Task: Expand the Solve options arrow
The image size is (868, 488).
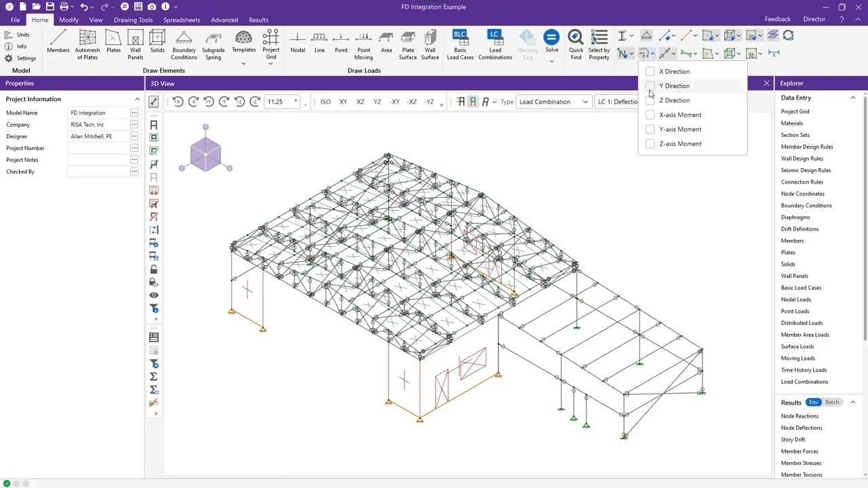Action: 551,61
